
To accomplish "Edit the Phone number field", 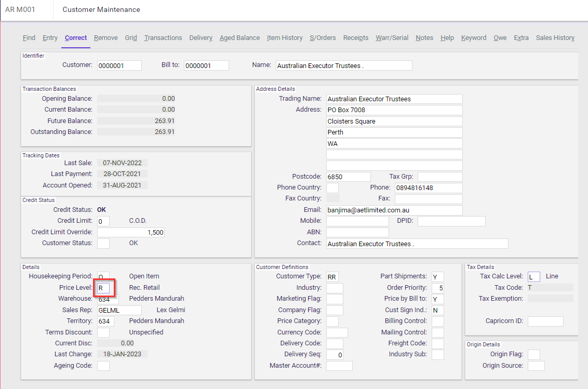I will click(429, 187).
